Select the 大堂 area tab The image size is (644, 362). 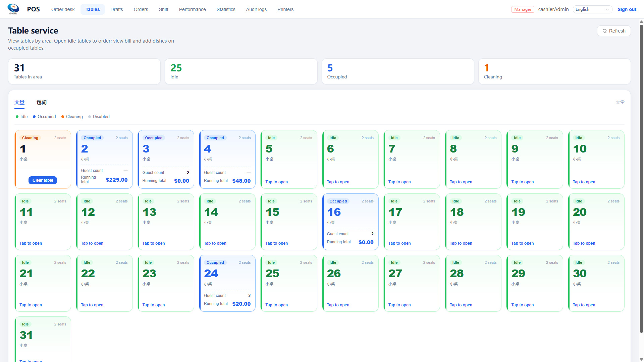(19, 103)
